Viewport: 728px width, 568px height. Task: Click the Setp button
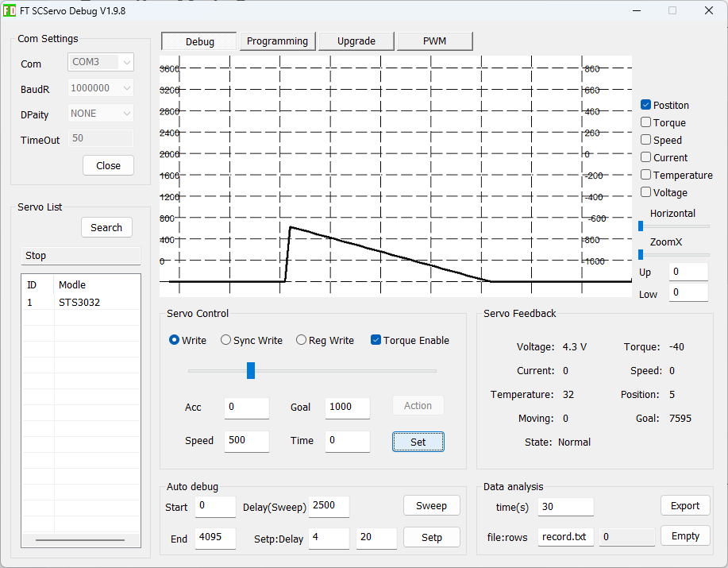[431, 537]
